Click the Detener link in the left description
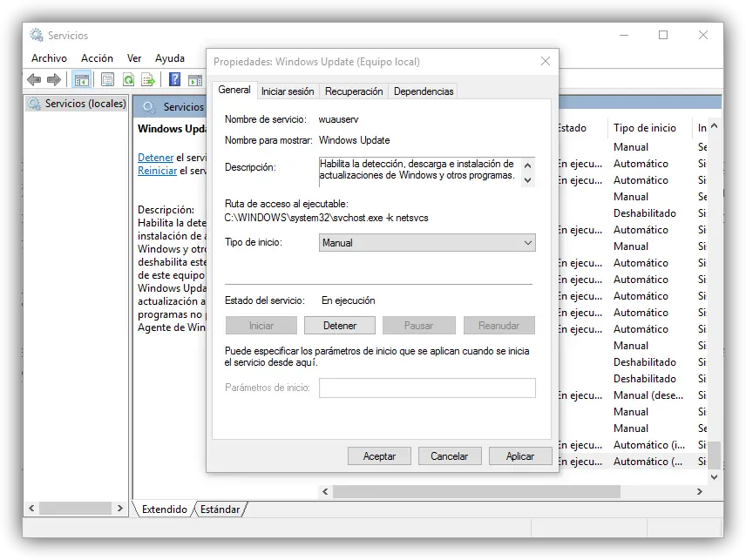 [156, 158]
